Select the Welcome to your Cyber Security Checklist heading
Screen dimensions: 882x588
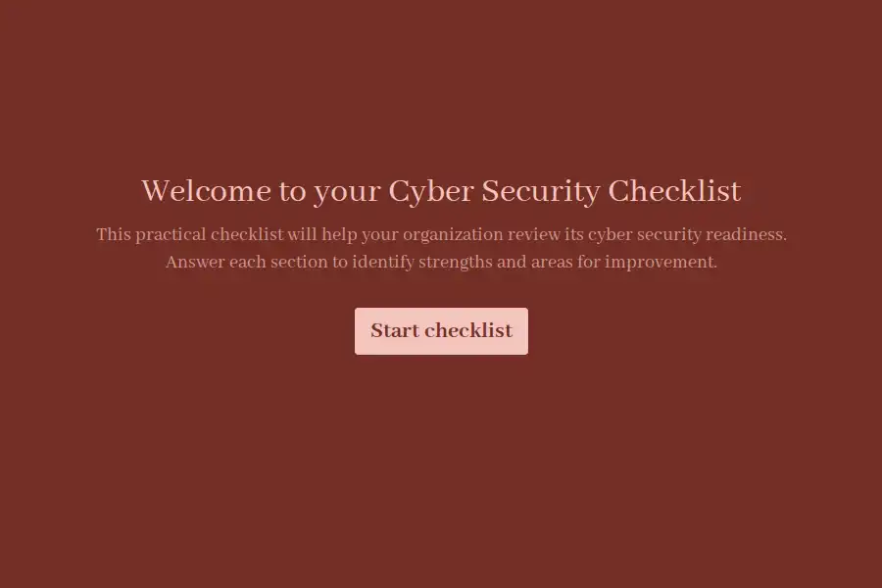pos(441,191)
